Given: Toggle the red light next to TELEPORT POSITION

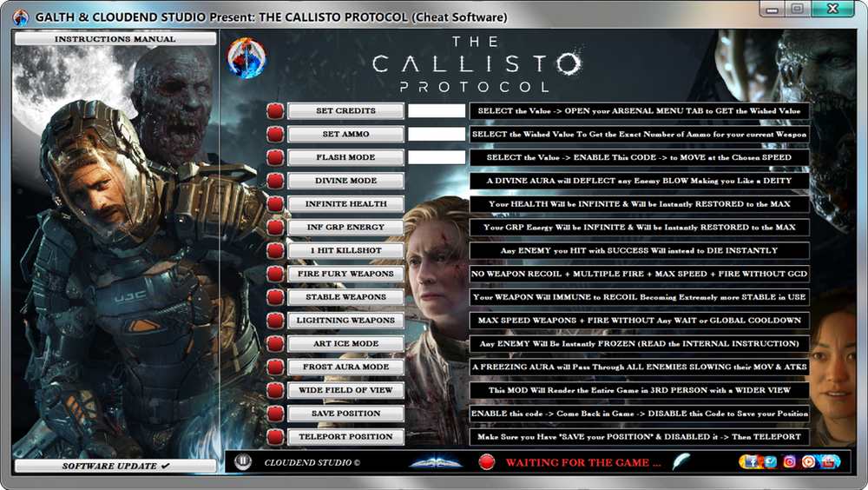Looking at the screenshot, I should point(275,437).
